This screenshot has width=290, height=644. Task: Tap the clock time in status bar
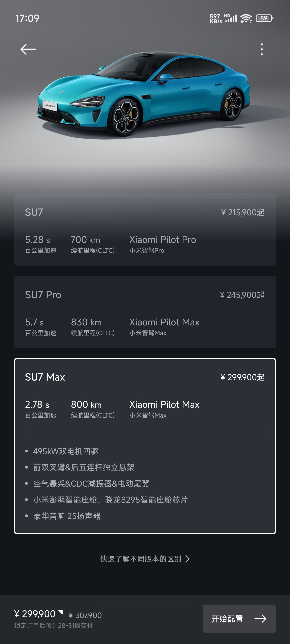tap(27, 18)
